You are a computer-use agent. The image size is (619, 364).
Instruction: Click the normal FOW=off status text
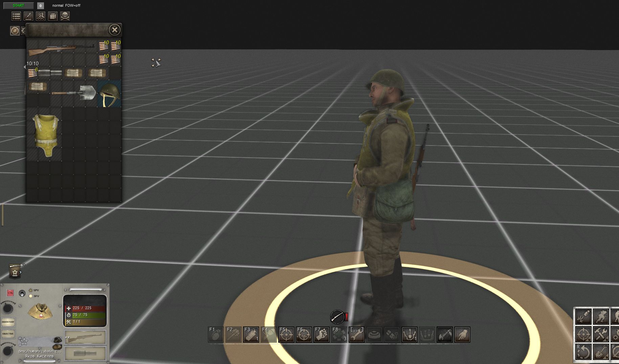[x=66, y=5]
